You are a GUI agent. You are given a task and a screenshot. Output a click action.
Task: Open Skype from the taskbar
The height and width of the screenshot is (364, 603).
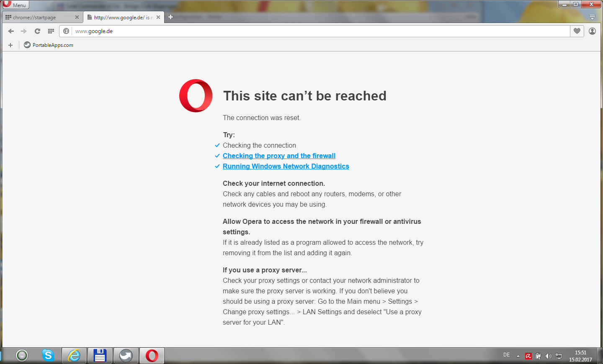click(48, 356)
